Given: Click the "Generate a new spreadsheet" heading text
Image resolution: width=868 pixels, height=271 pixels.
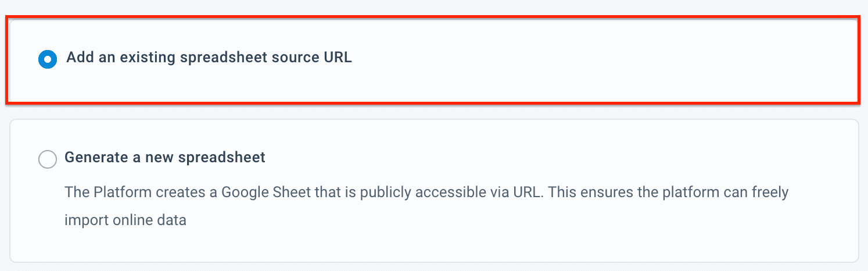Looking at the screenshot, I should [x=165, y=157].
